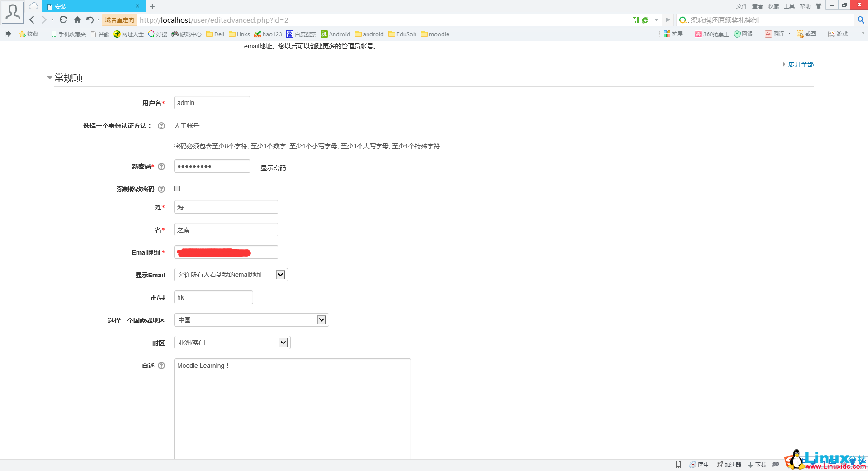The image size is (868, 471).
Task: Launch the 医生 browser doctor from status bar
Action: [700, 464]
